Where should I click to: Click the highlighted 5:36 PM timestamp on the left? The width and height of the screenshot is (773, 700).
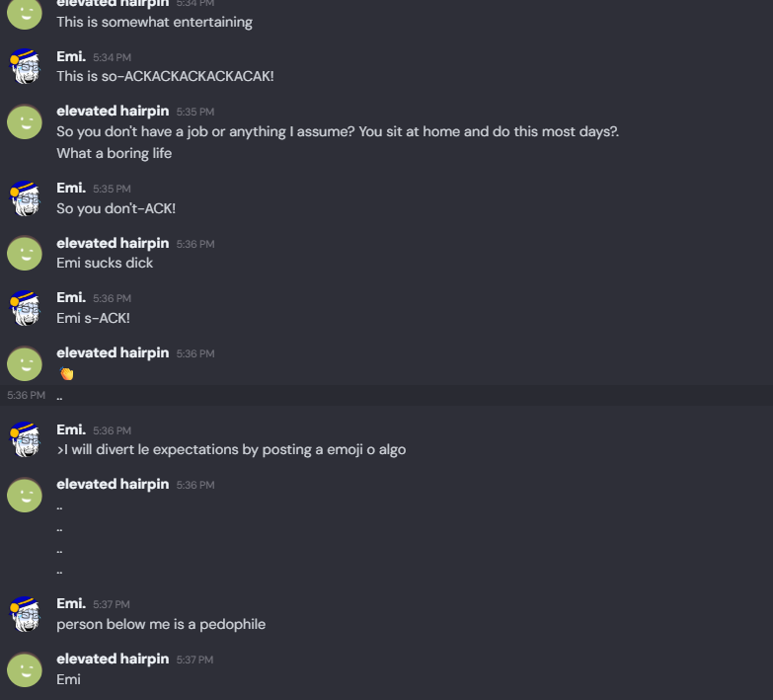tap(26, 395)
